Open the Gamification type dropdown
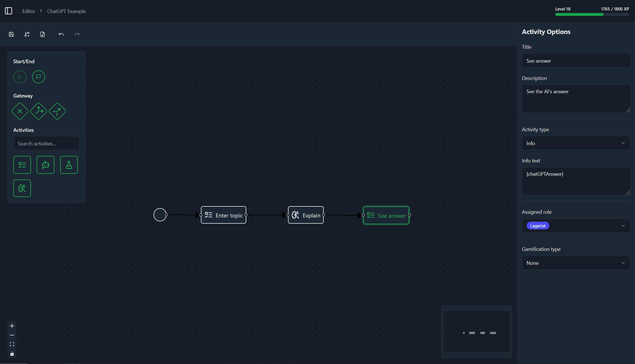The height and width of the screenshot is (364, 635). pos(576,263)
